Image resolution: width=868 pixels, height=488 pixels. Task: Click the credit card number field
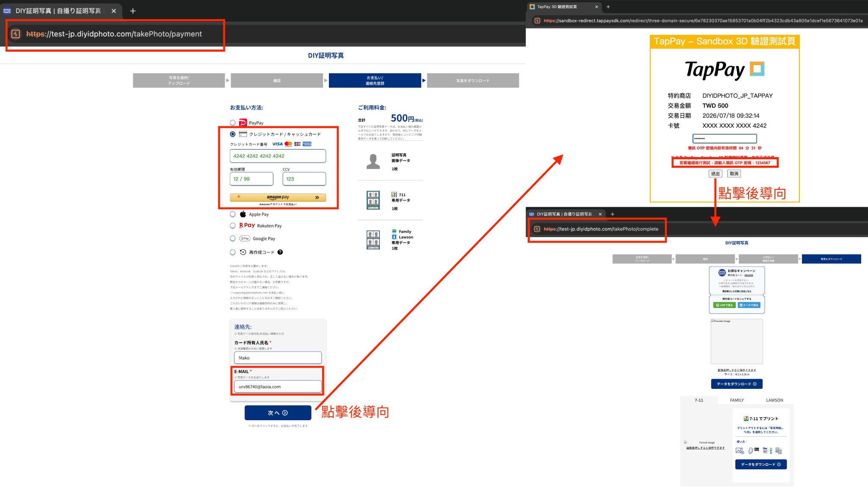click(x=278, y=156)
